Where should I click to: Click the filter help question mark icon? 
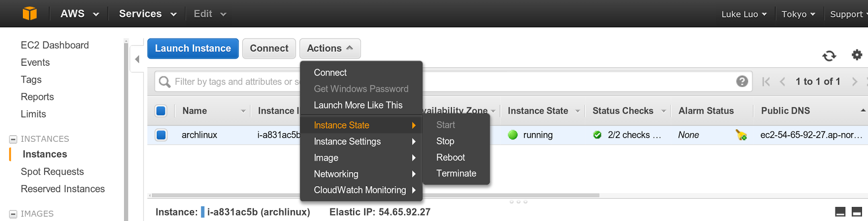click(x=742, y=81)
